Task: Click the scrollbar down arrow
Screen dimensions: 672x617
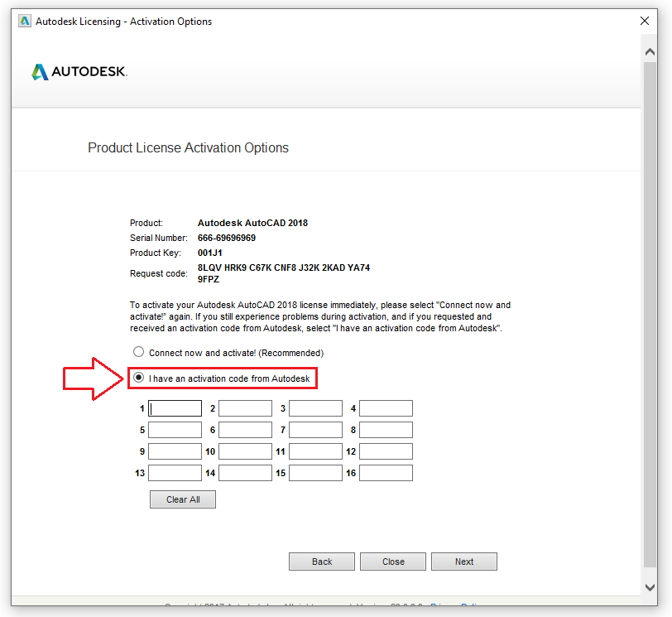Action: 650,587
